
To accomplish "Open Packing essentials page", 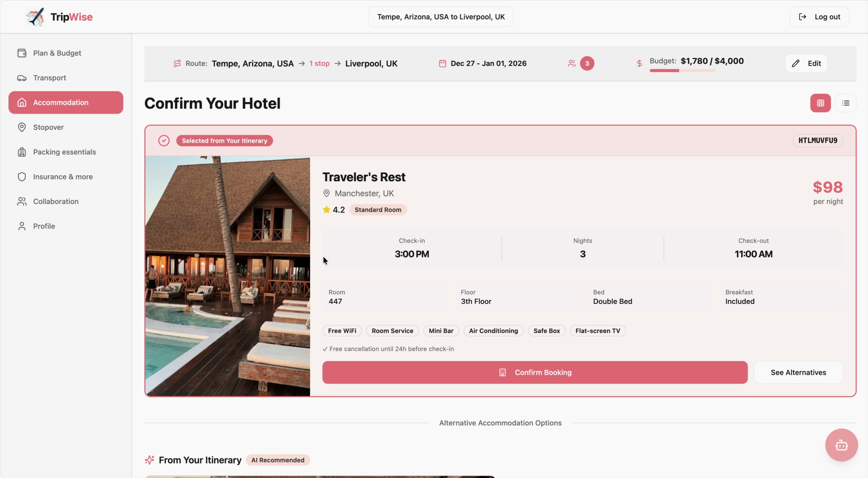I will [66, 152].
